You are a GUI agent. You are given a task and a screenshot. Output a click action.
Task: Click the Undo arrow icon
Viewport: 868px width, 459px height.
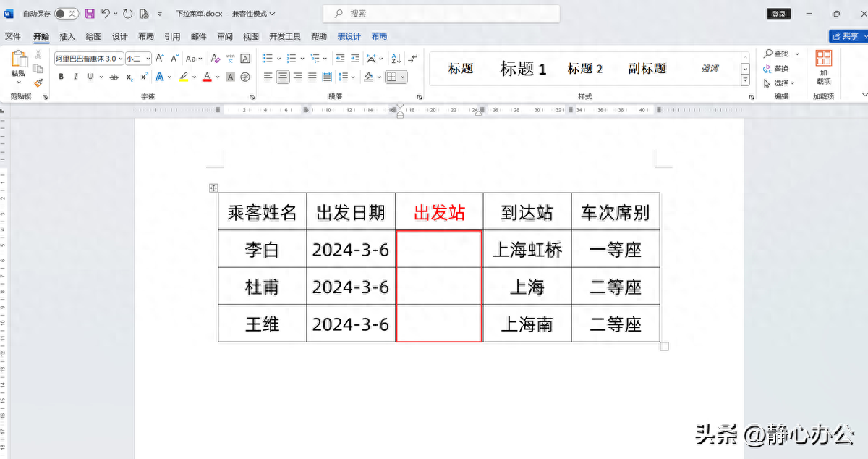(x=106, y=14)
